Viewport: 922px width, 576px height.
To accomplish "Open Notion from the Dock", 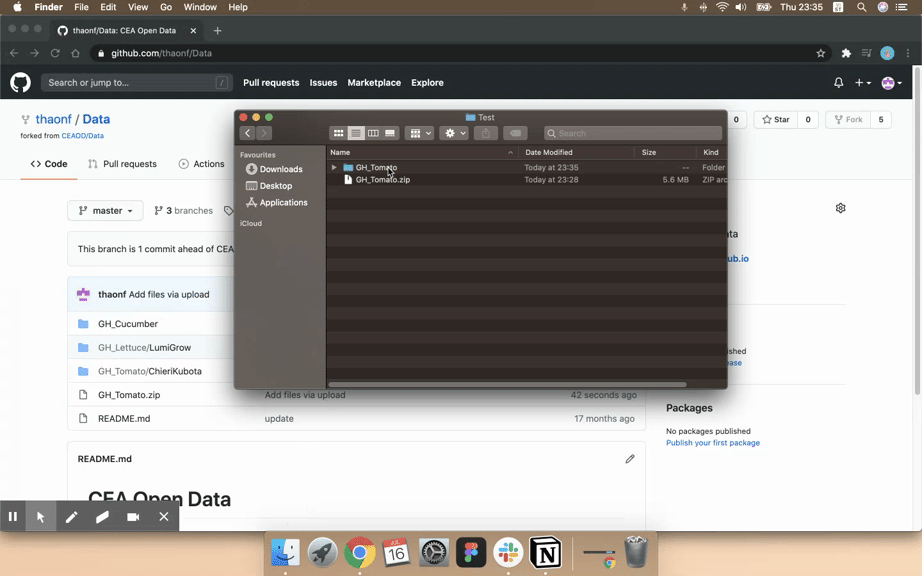I will point(545,552).
